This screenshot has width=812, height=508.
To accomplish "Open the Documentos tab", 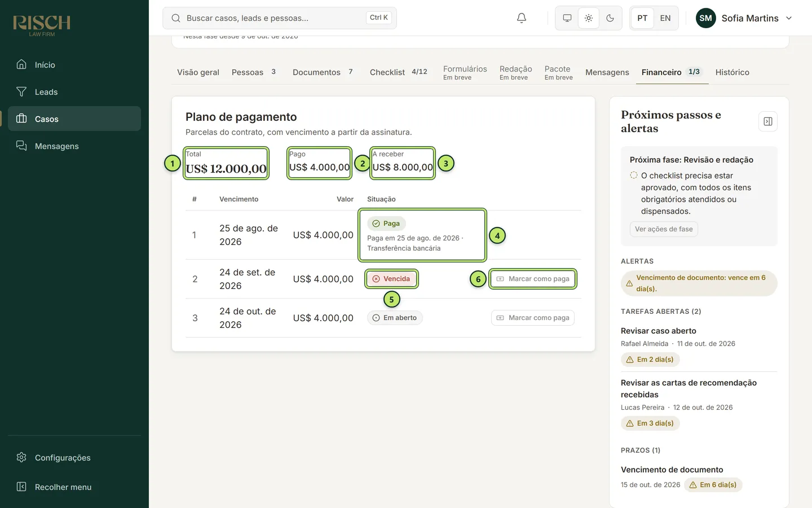I will [x=323, y=72].
